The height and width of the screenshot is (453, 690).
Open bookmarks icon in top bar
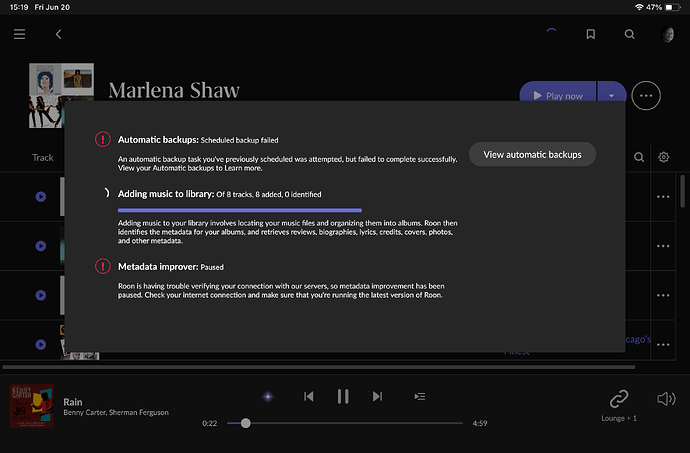click(x=591, y=34)
